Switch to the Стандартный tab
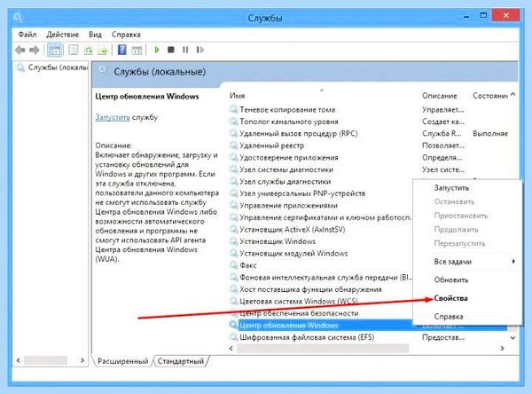The image size is (532, 394). 181,361
